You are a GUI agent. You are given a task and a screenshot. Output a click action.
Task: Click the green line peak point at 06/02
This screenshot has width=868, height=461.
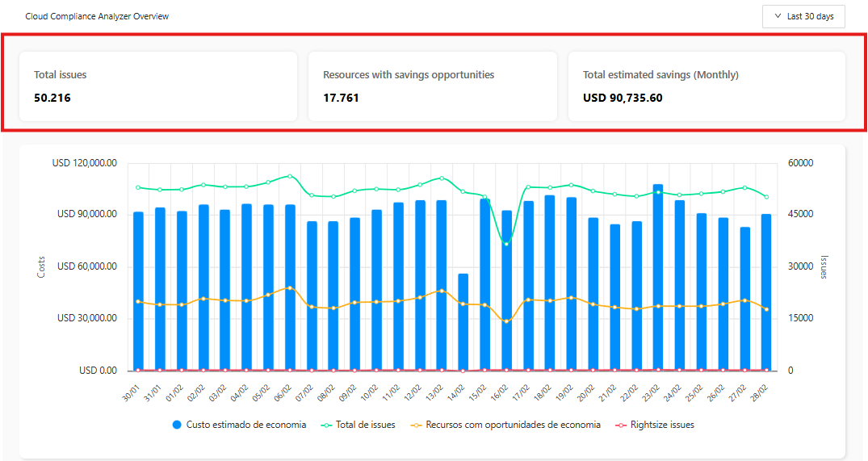point(290,176)
